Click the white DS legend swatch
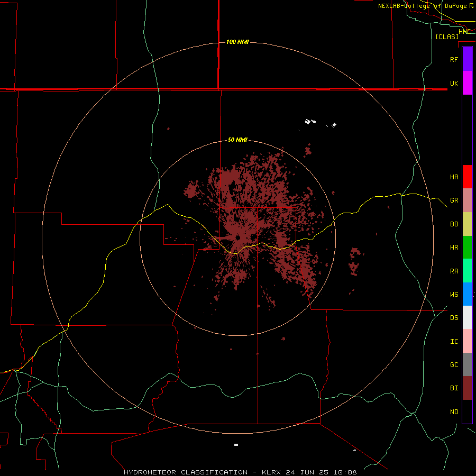The image size is (476, 476). click(x=467, y=317)
